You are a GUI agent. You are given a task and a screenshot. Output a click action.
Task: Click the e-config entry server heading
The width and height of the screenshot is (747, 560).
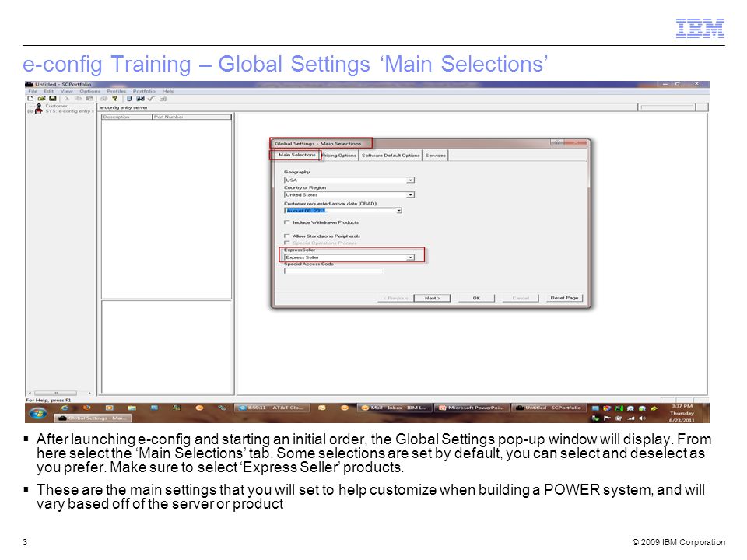click(x=124, y=107)
